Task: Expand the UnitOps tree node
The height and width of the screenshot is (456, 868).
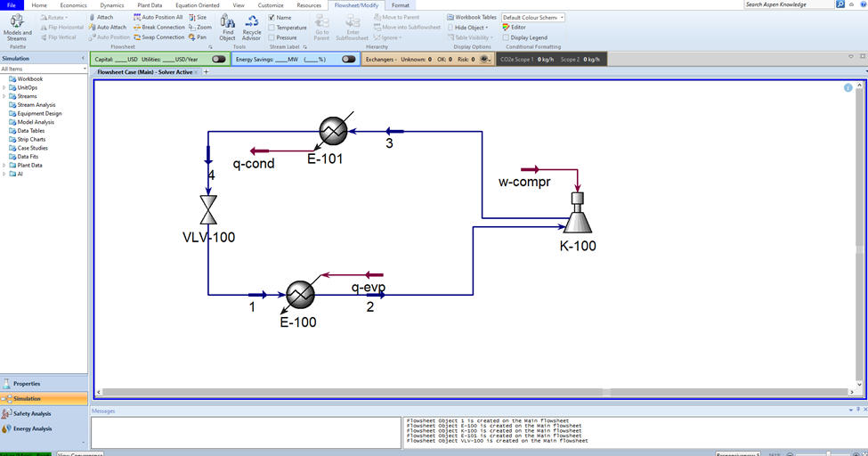Action: tap(4, 87)
